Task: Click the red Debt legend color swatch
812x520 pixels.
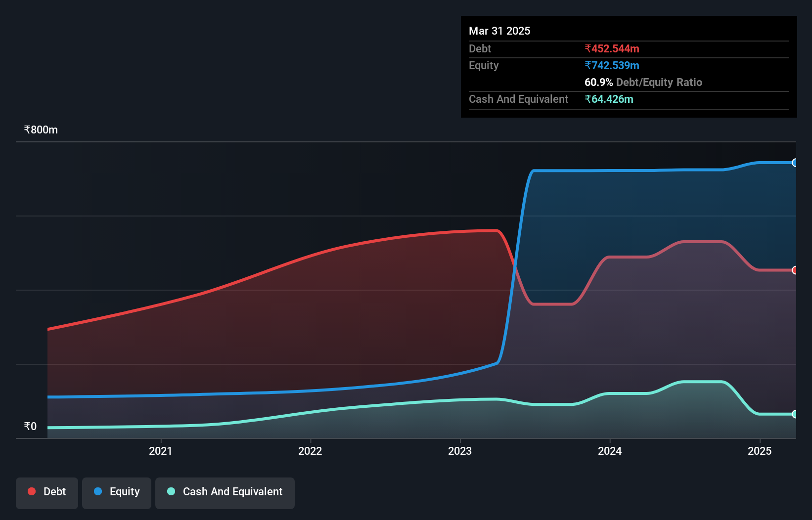Action: coord(31,491)
